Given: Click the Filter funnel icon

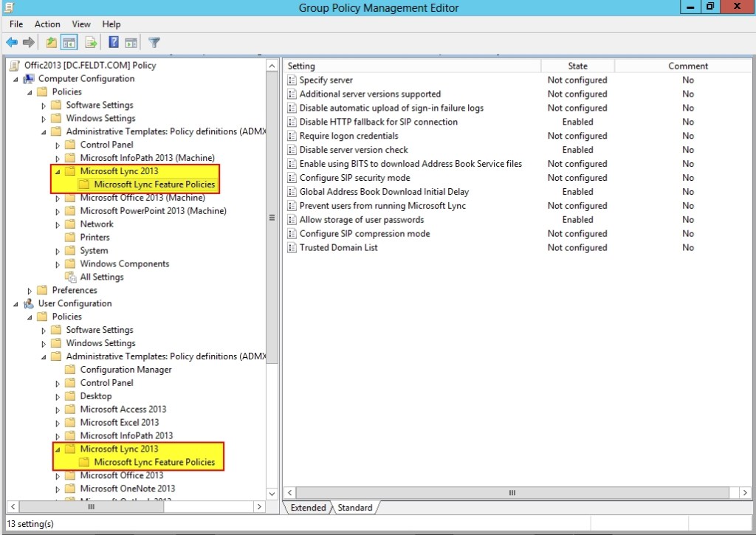Looking at the screenshot, I should click(154, 43).
